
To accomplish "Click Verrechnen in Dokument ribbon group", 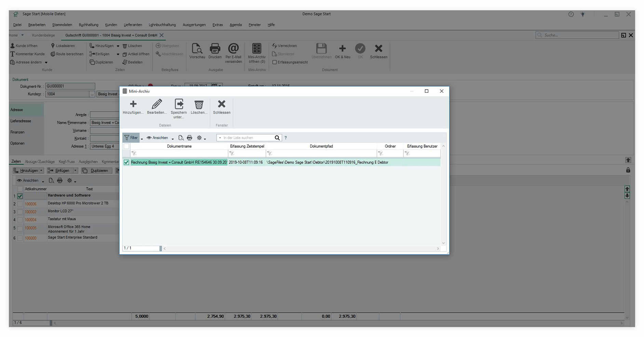I will [284, 46].
